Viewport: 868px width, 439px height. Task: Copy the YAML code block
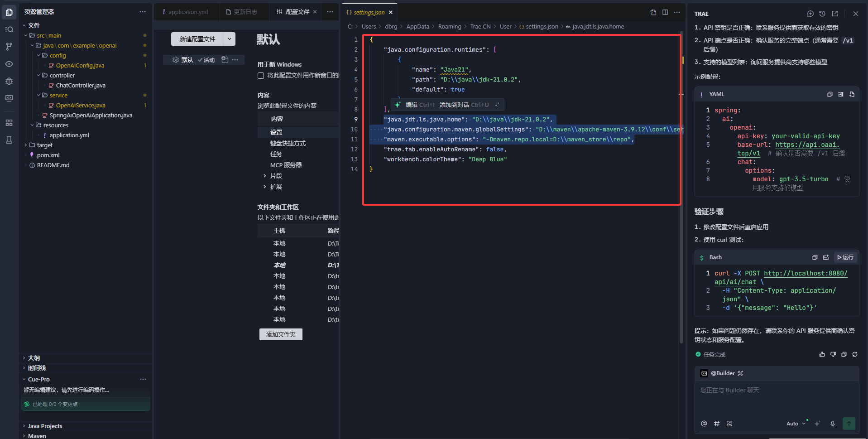pyautogui.click(x=830, y=94)
